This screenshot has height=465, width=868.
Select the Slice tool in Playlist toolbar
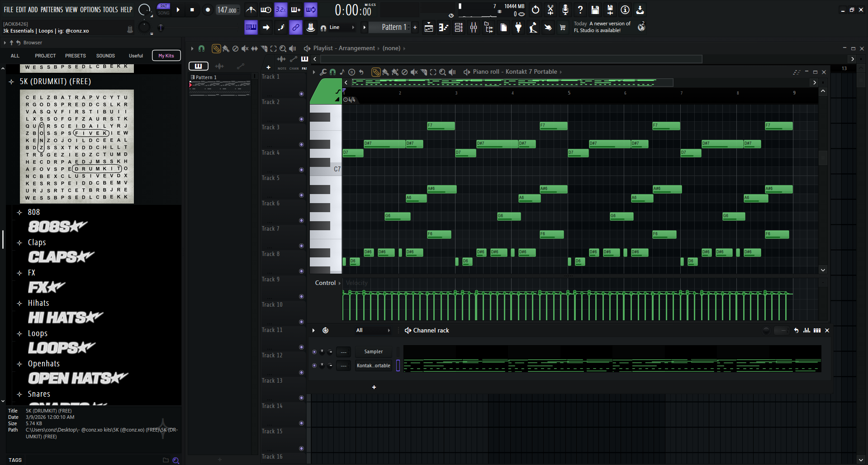click(264, 48)
